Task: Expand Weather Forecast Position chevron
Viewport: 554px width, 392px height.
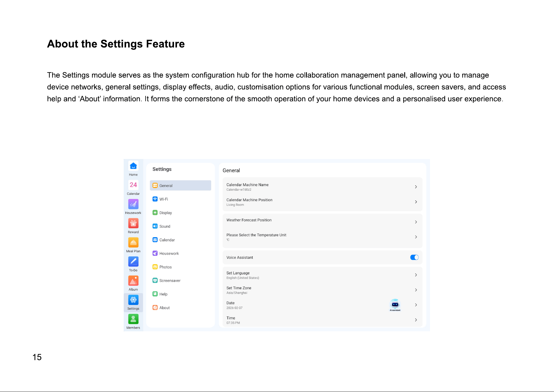Action: [416, 222]
